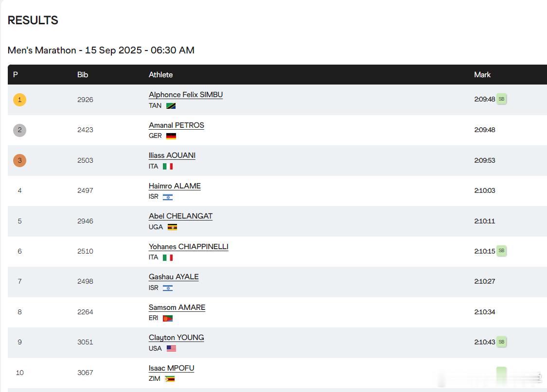The image size is (547, 392).
Task: Open Iliass AOUANI athlete page
Action: [172, 155]
